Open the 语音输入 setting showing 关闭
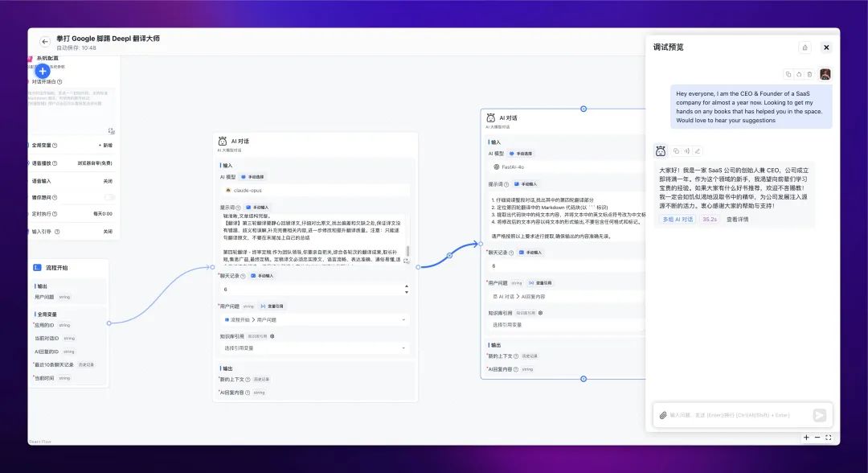Viewport: 868px width, 473px height. tap(108, 181)
